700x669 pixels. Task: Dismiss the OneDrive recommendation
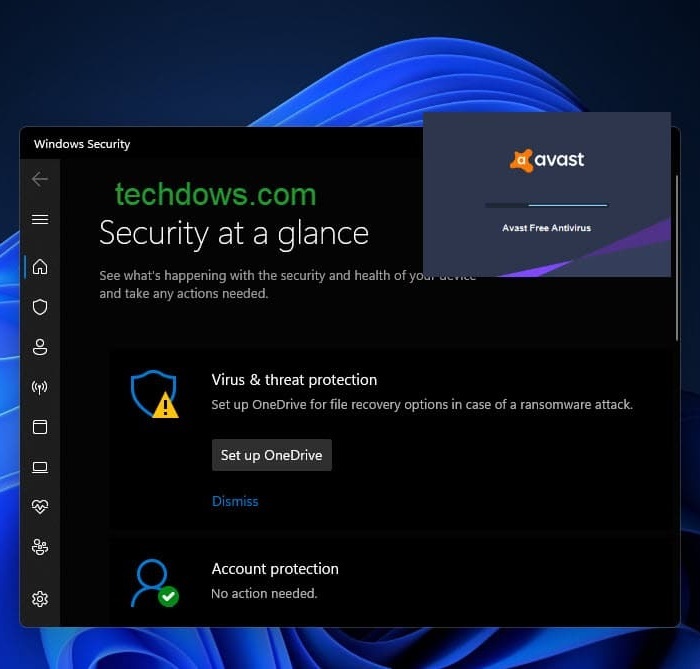tap(235, 501)
